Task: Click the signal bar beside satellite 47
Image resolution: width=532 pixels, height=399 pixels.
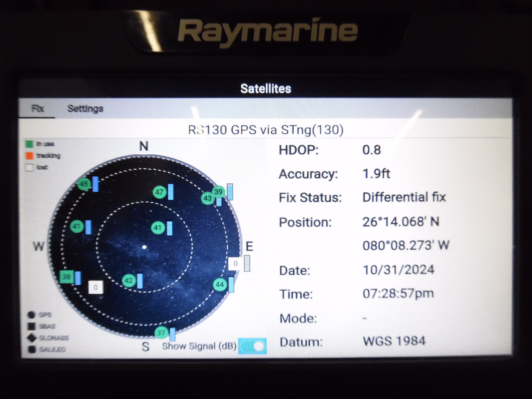Action: 171,192
